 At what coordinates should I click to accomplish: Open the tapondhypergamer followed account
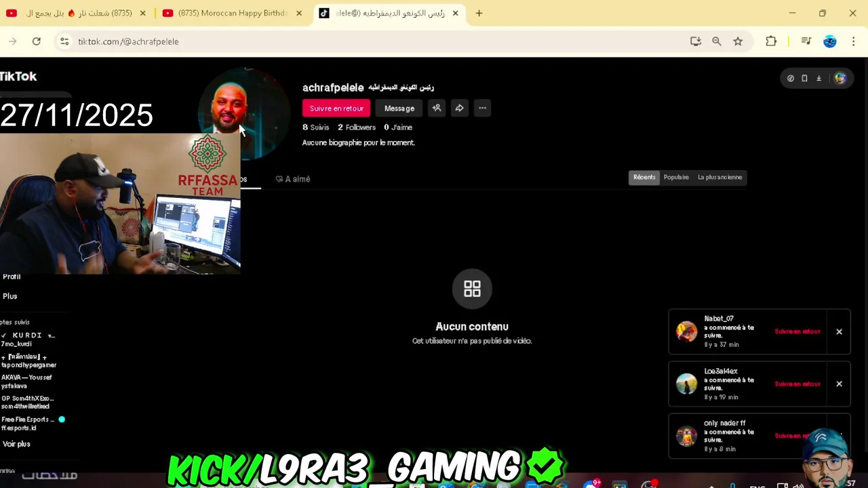pos(28,361)
